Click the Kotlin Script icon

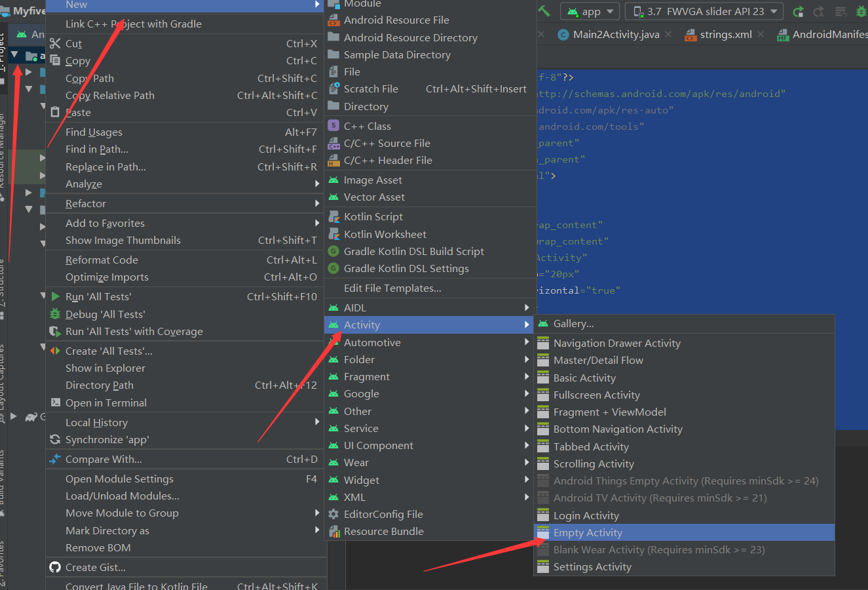333,216
